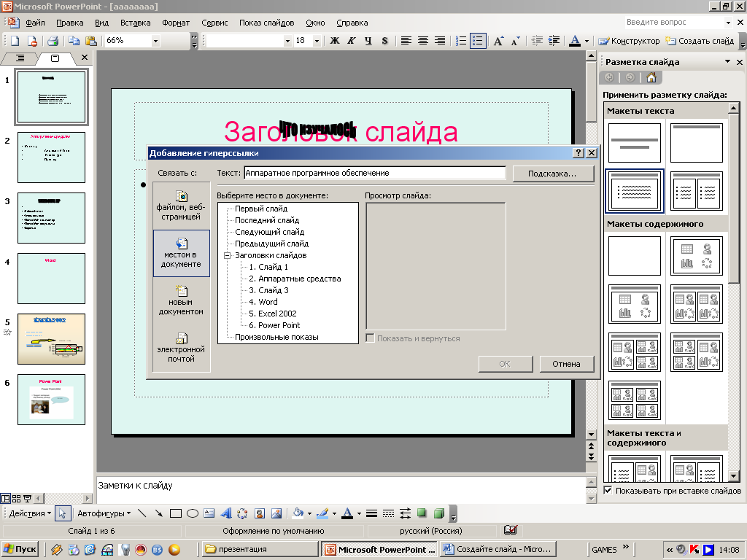Insert diagram or organization chart
The width and height of the screenshot is (747, 560).
point(242,513)
